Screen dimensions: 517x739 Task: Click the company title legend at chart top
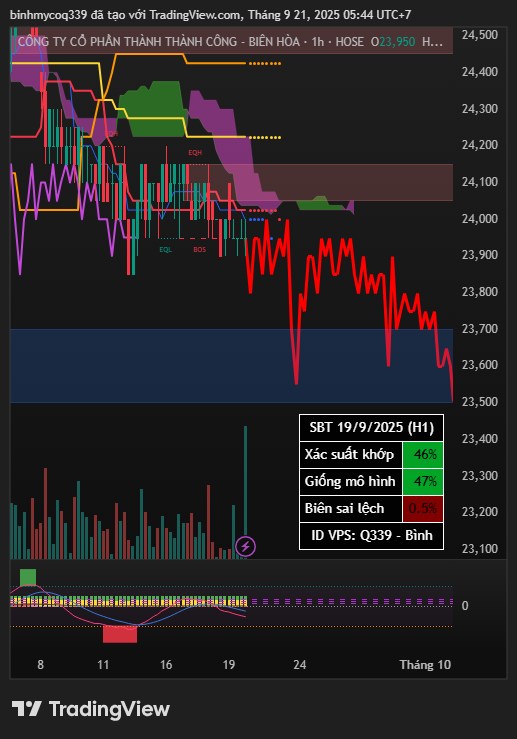point(231,41)
